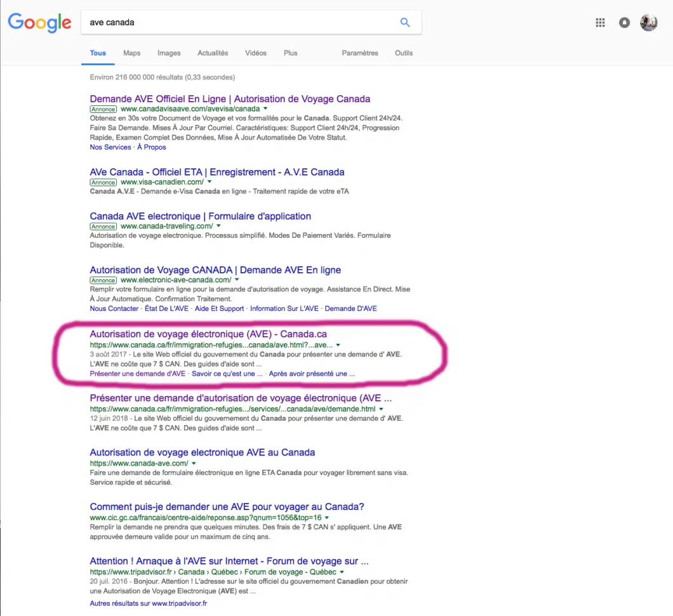Screen dimensions: 673x616
Task: Expand arrow next to electronic-ave-canada.com URL
Action: [237, 280]
